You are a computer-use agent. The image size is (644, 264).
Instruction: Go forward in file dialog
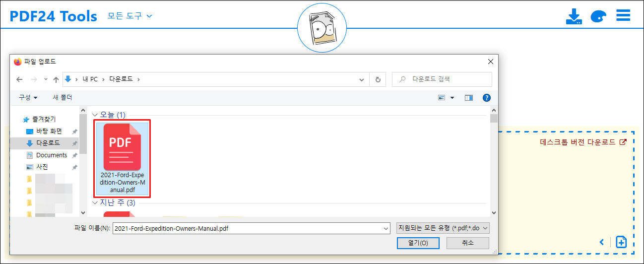(34, 79)
